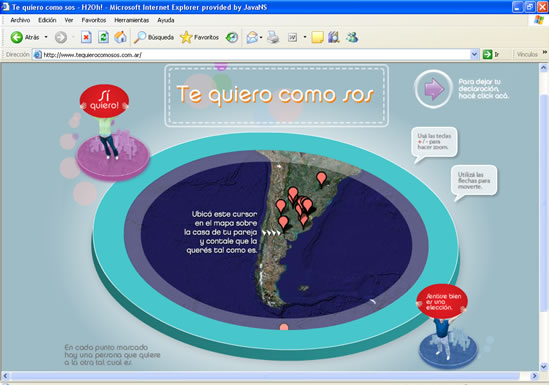Click the red 'Sí quiero!' sign
This screenshot has width=549, height=385.
[104, 101]
